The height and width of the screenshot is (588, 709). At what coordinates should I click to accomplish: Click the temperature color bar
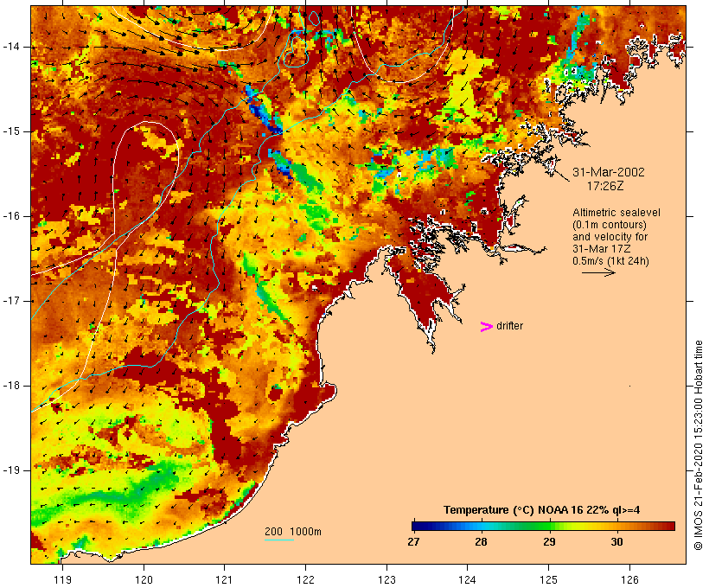[x=543, y=526]
